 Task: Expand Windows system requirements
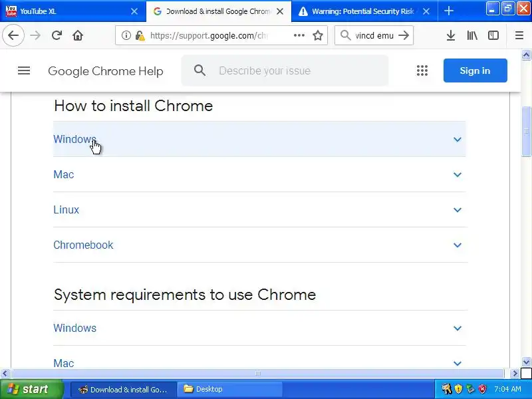click(x=259, y=328)
